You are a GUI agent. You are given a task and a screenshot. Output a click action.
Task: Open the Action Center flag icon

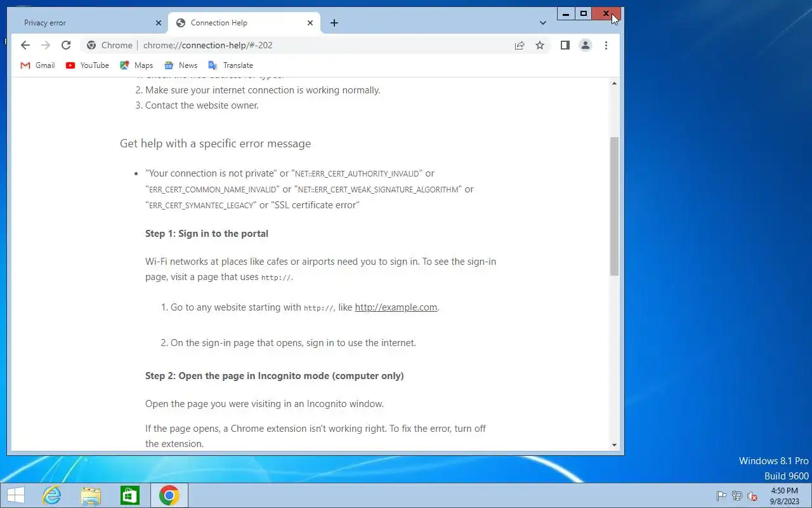(721, 496)
